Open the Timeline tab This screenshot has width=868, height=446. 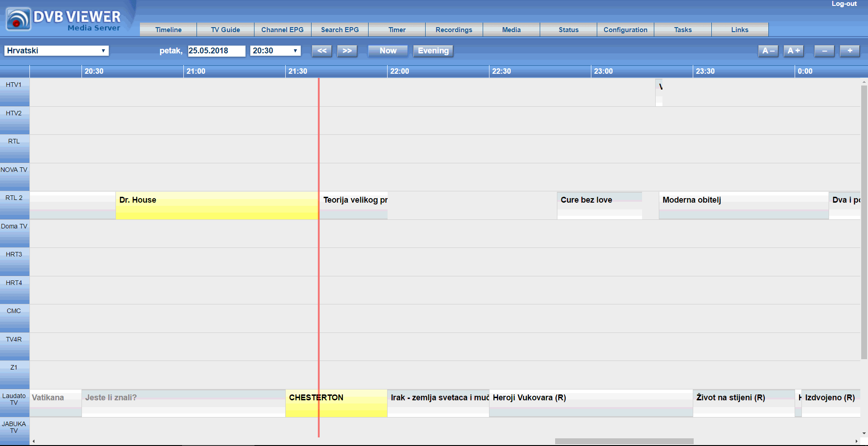(x=168, y=30)
